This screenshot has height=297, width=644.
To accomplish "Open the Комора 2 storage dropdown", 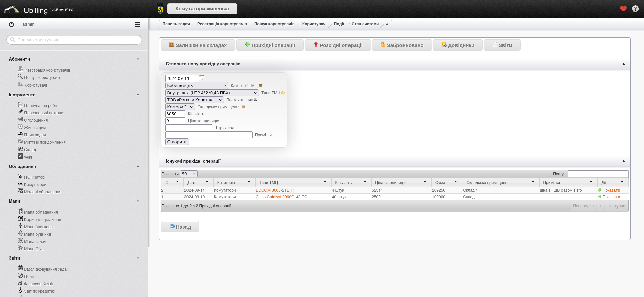I will click(180, 107).
